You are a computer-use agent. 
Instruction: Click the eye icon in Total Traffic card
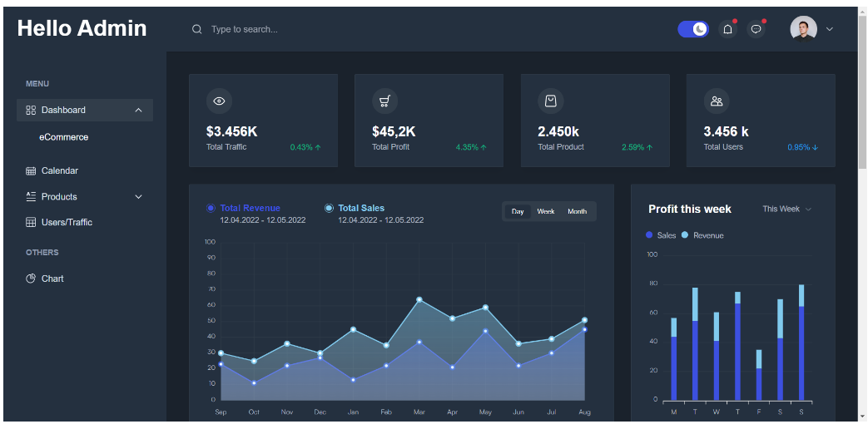pos(219,101)
